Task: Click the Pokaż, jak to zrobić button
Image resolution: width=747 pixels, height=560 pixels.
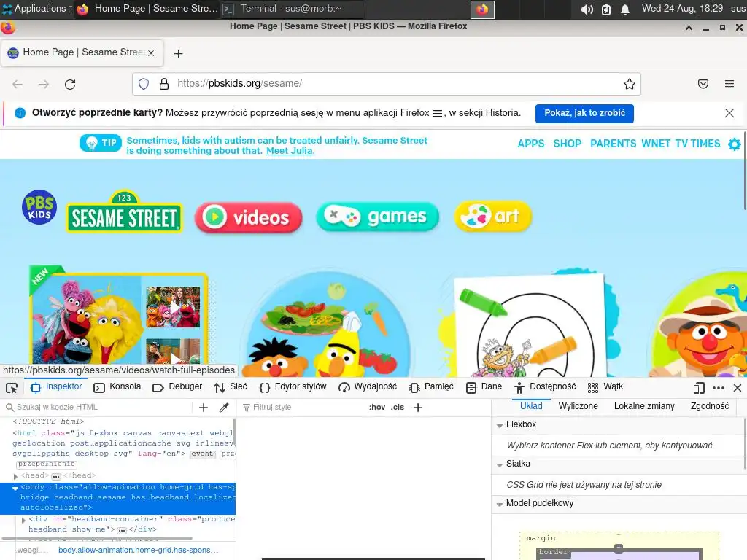Action: (584, 113)
